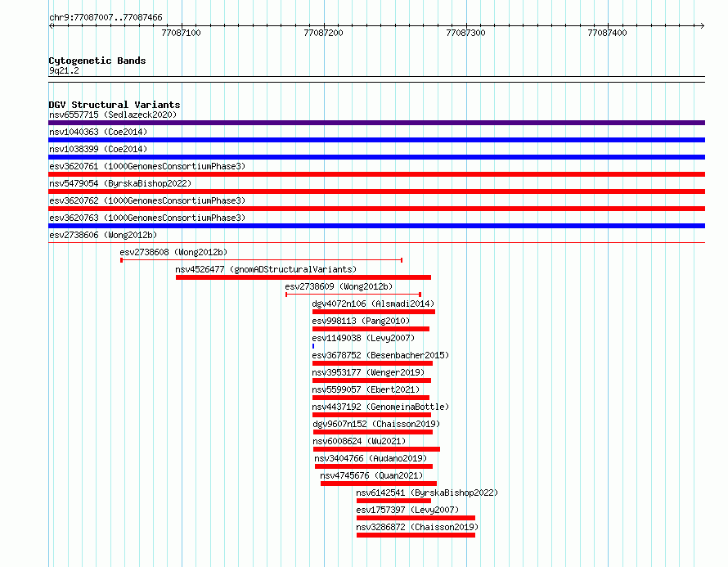Click the chr9:77087007..77087466 region label
Image resolution: width=728 pixels, height=567 pixels.
click(x=106, y=17)
